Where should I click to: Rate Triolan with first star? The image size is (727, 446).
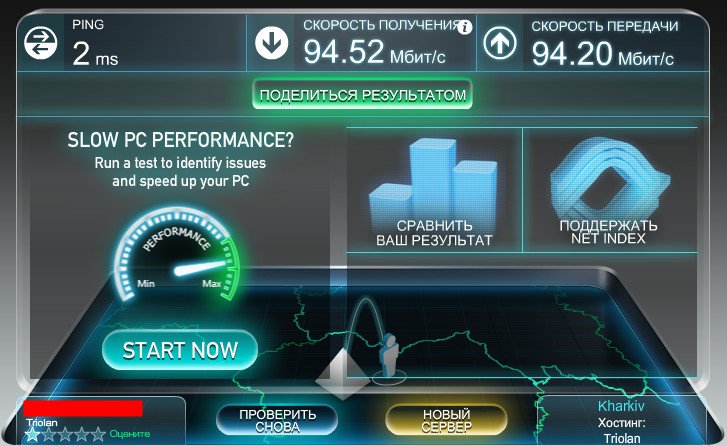coord(32,434)
